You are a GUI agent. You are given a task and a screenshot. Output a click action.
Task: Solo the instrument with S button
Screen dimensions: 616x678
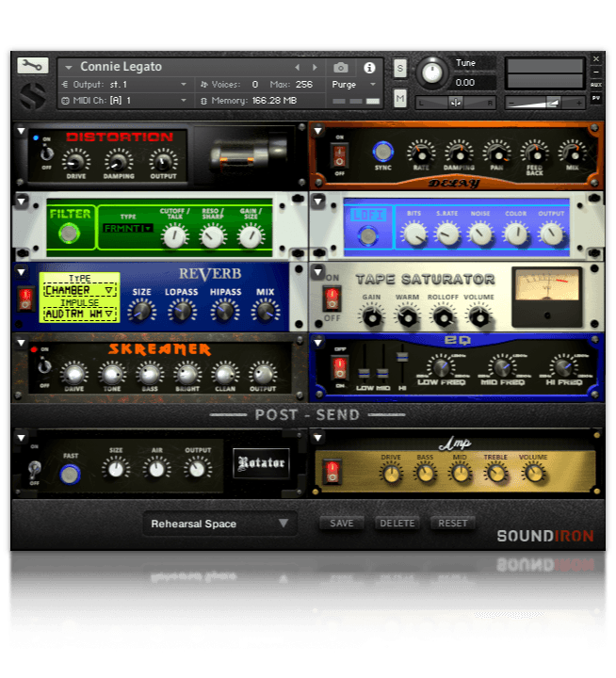click(400, 68)
